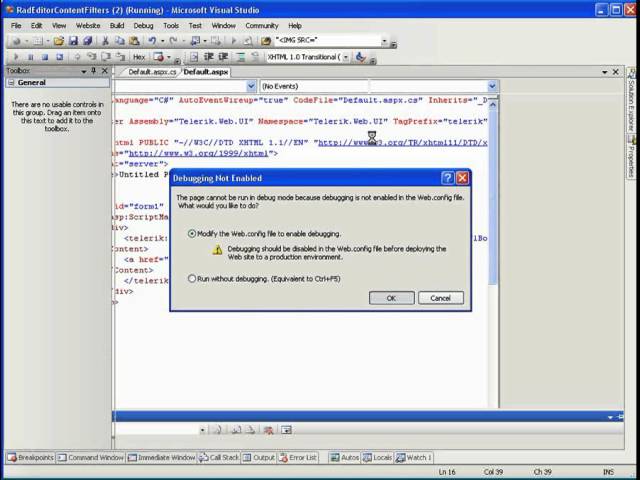Image resolution: width=640 pixels, height=480 pixels.
Task: Open the Build menu
Action: 117,25
